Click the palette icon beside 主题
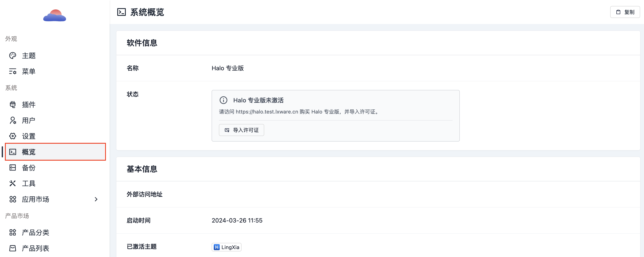The image size is (644, 257). coord(13,55)
